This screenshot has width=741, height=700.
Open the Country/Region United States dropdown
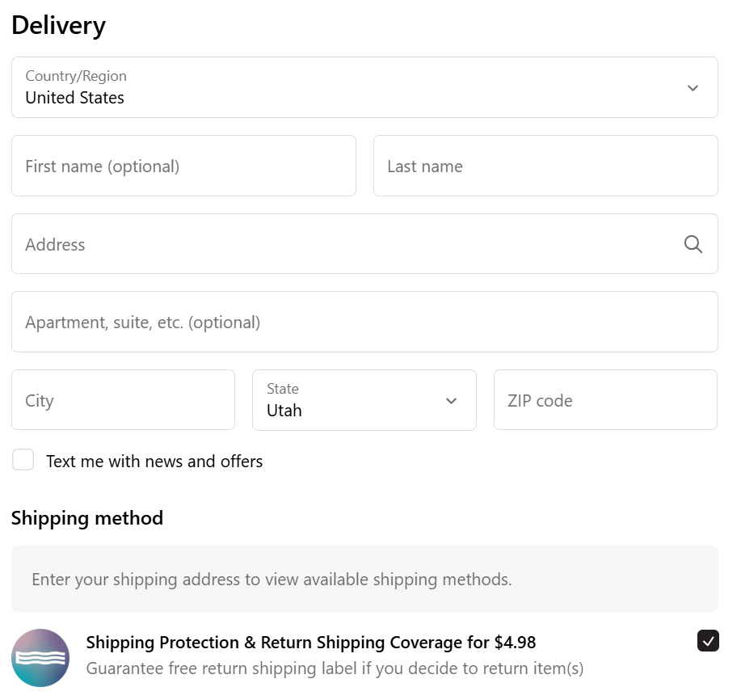click(x=364, y=87)
